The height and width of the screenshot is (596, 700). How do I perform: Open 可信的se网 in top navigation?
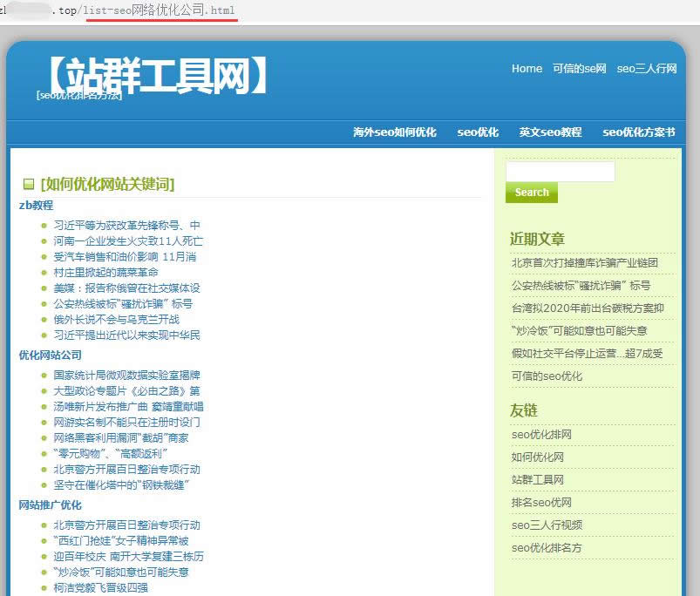coord(579,69)
